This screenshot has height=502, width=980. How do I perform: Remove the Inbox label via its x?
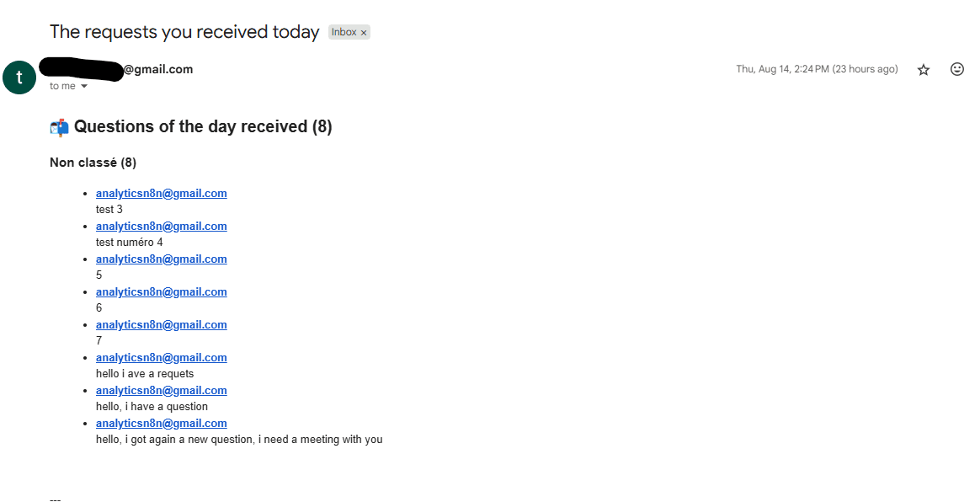(x=364, y=33)
